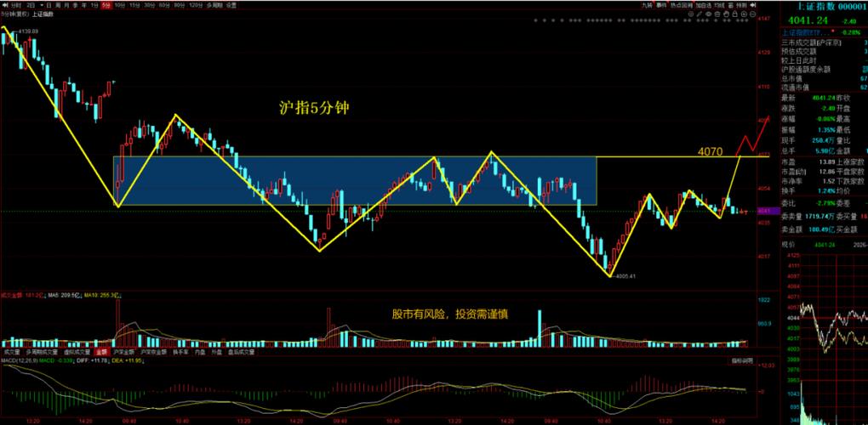
Task: Select the 120分 period tab
Action: coord(196,5)
